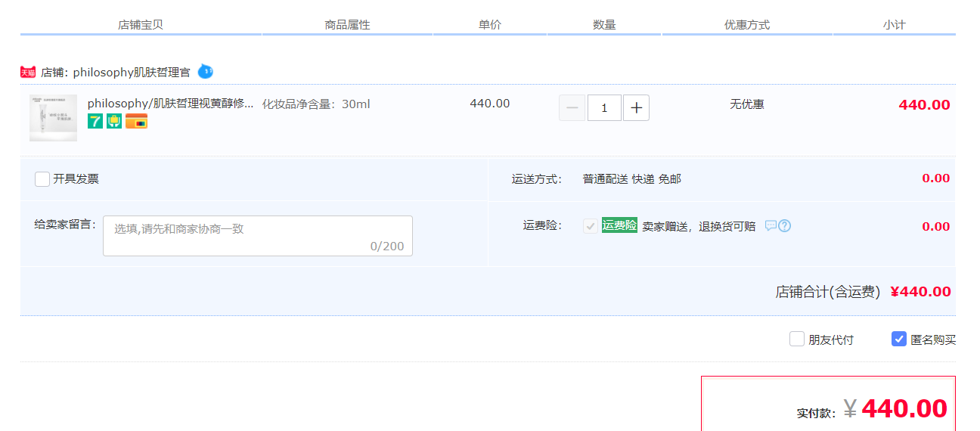Click the 商品属性 column header
Screen dimensions: 980x431
pos(347,24)
